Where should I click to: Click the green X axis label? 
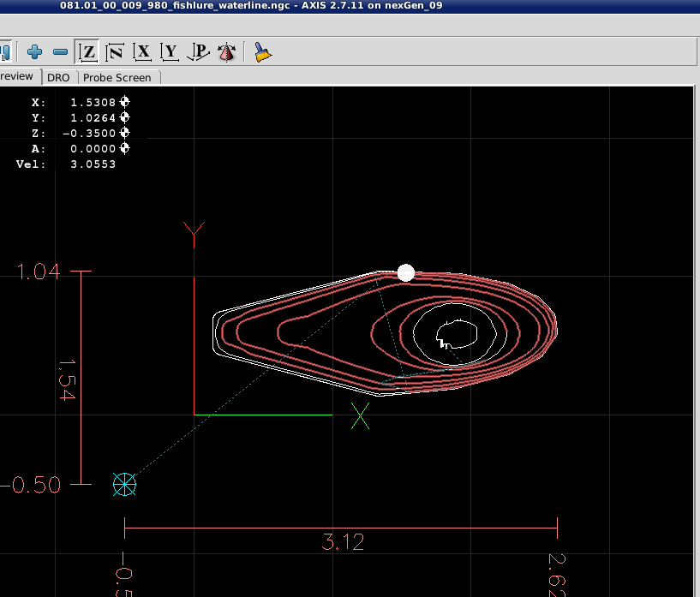(x=361, y=416)
